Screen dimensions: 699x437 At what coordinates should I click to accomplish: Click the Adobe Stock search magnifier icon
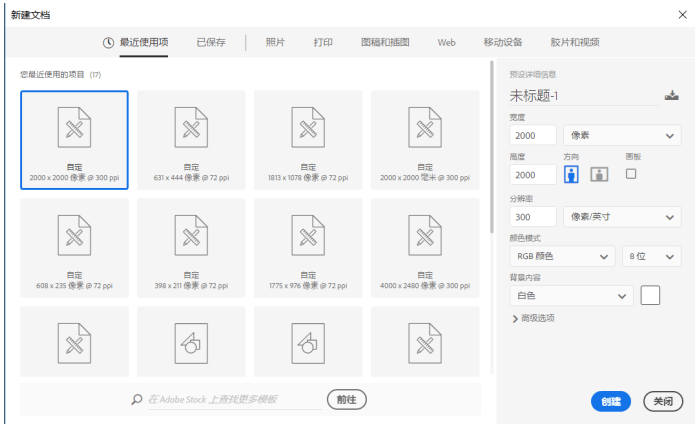tap(137, 399)
